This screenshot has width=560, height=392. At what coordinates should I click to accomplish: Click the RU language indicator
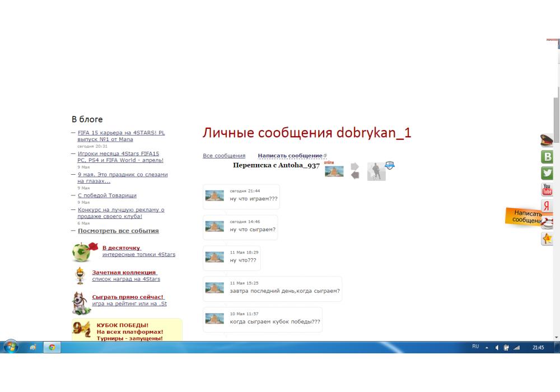[475, 347]
